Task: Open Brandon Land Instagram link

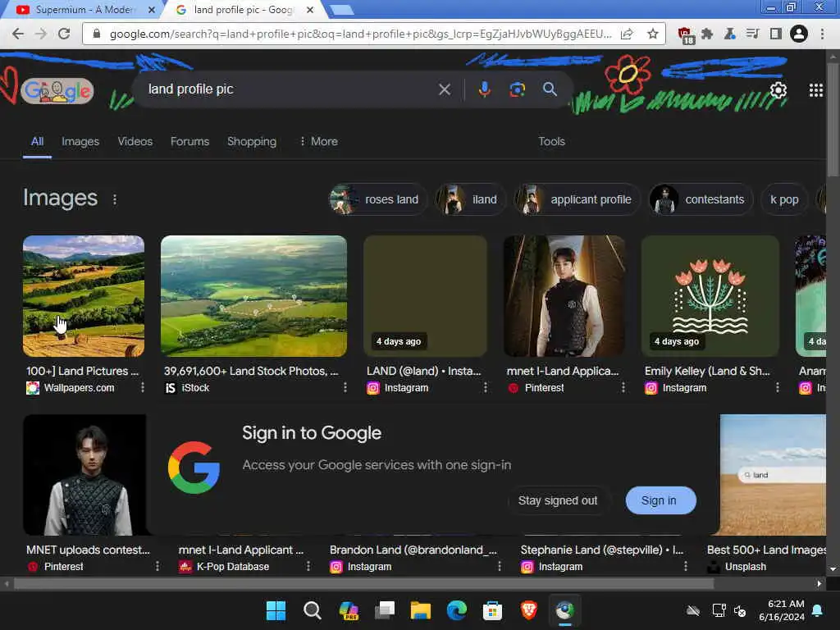Action: click(413, 550)
